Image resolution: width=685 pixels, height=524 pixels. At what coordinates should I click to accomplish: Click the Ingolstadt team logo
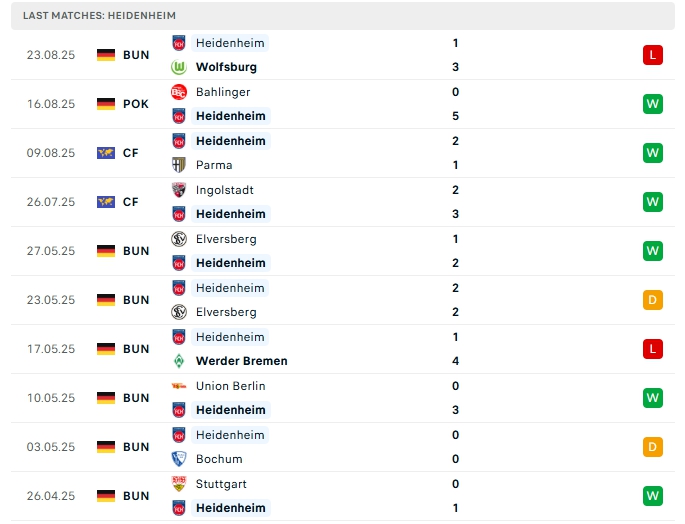tap(180, 190)
